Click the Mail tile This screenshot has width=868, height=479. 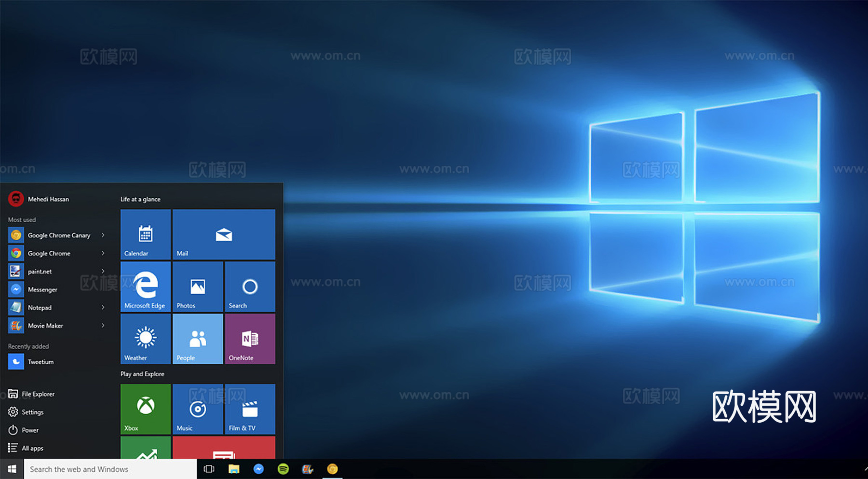(224, 234)
